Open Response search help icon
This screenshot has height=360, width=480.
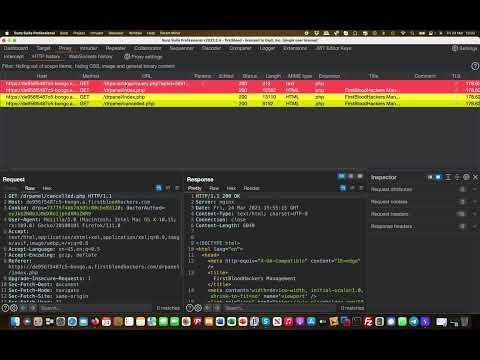[x=189, y=308]
